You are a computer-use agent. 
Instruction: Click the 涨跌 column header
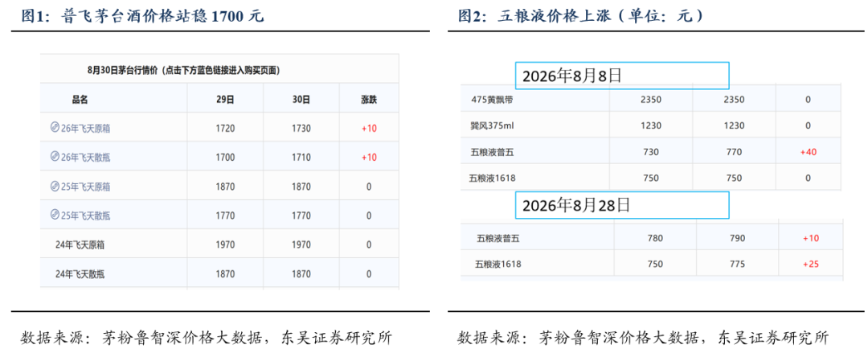369,100
